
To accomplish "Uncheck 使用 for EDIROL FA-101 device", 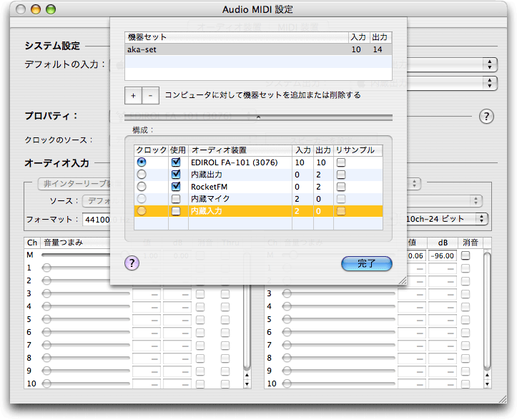I will coord(176,162).
